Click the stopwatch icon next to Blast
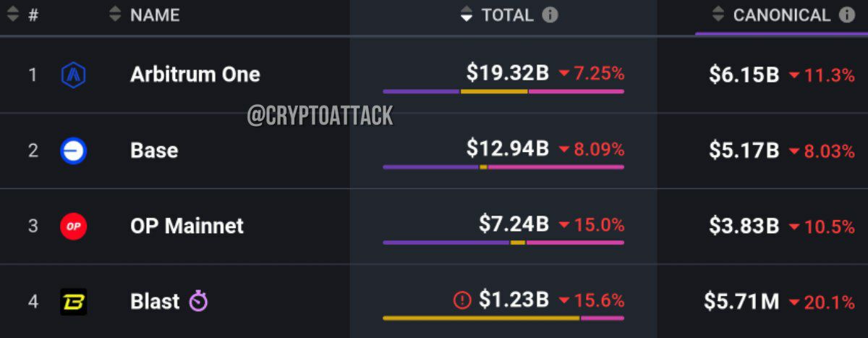The width and height of the screenshot is (868, 338). coord(198,300)
